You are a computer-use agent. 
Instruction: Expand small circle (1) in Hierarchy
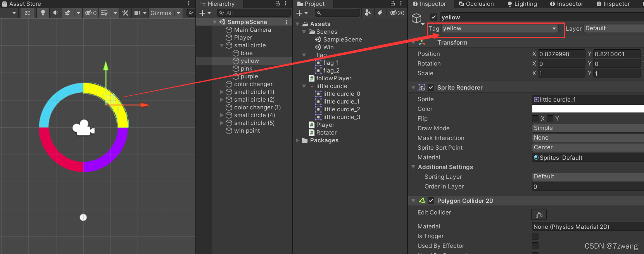[222, 92]
